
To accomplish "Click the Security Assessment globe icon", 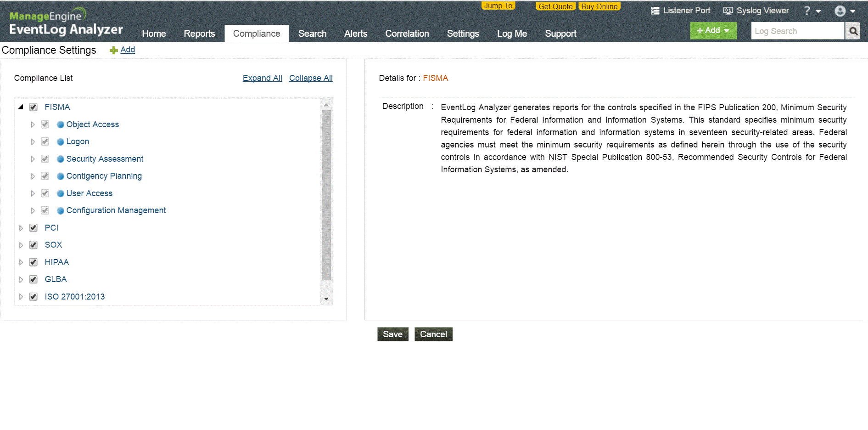I will [x=60, y=159].
